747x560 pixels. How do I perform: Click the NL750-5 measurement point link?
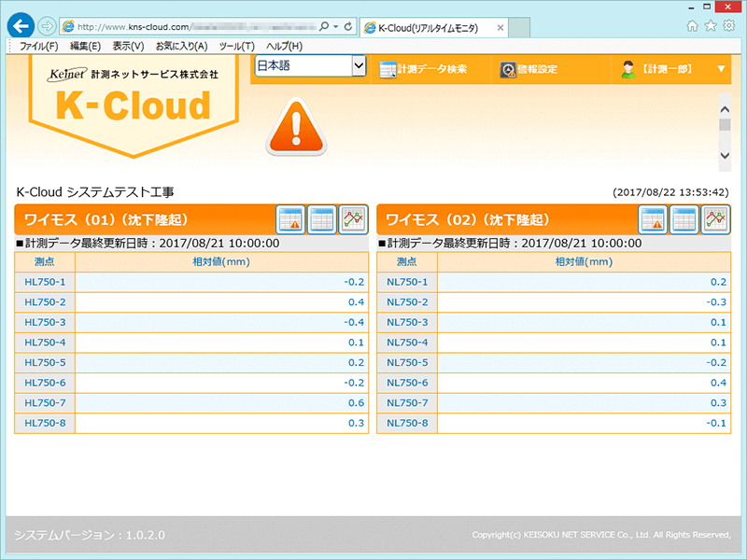tap(407, 362)
